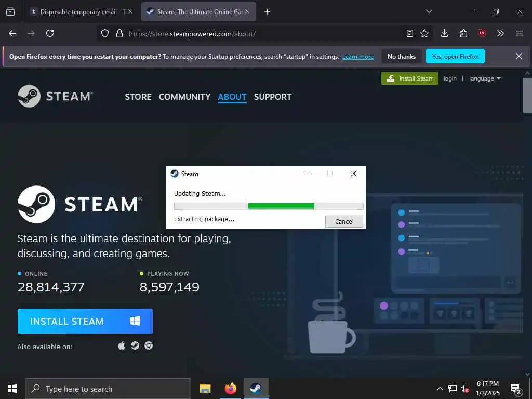Switch to Disposable temporary email tab
The image size is (532, 399).
[x=82, y=11]
